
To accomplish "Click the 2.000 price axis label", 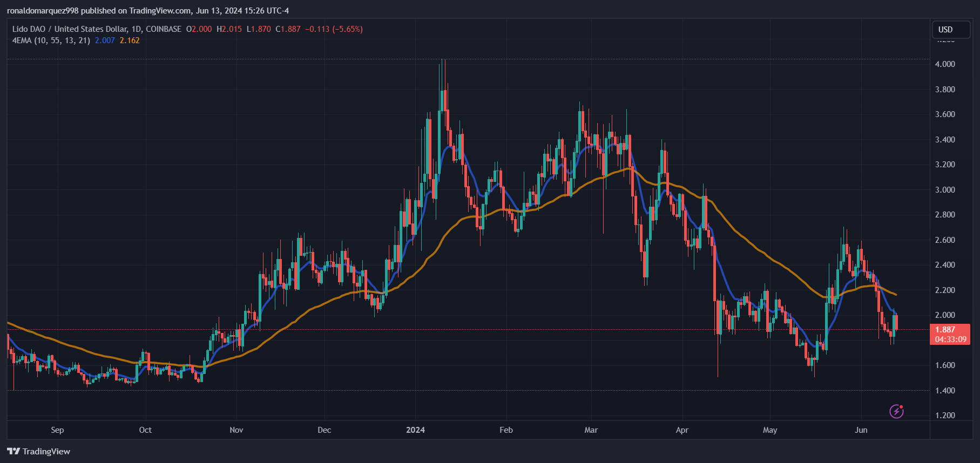I will tap(945, 315).
